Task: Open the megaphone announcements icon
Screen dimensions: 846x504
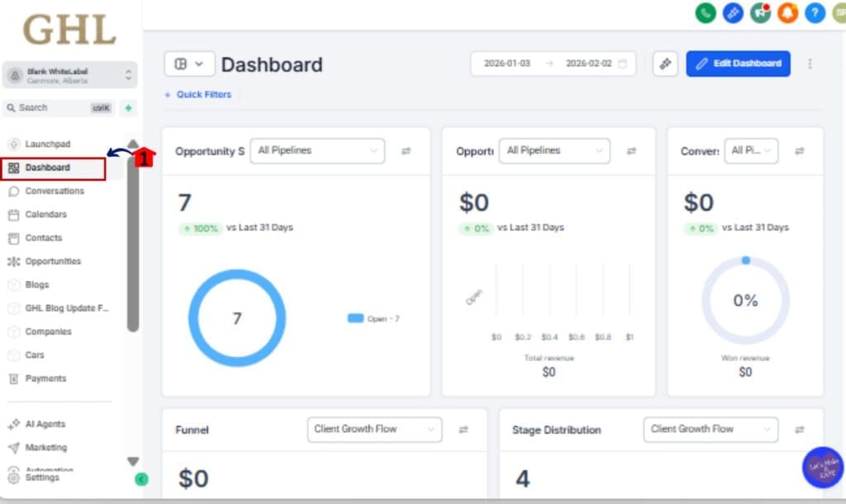Action: [x=760, y=12]
